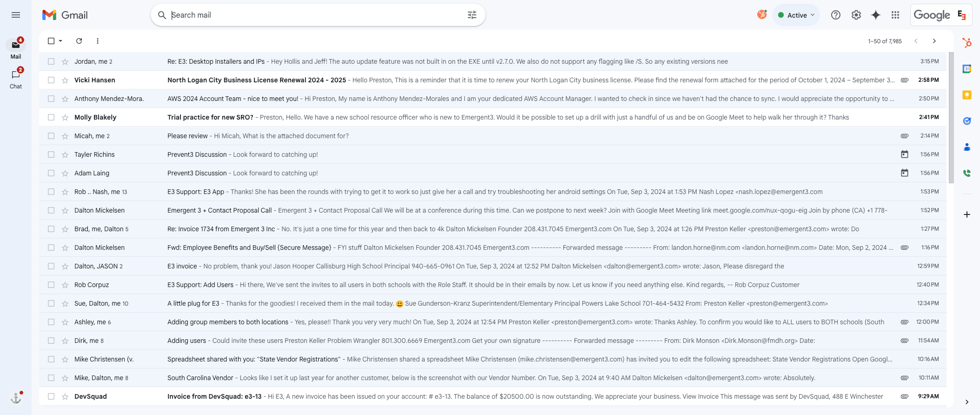Click calendar invite icon on Adam Laing email
This screenshot has height=415, width=980.
[x=905, y=173]
